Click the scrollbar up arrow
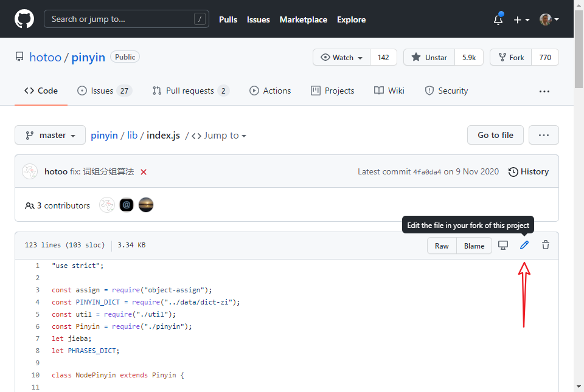This screenshot has width=584, height=392. [x=579, y=4]
